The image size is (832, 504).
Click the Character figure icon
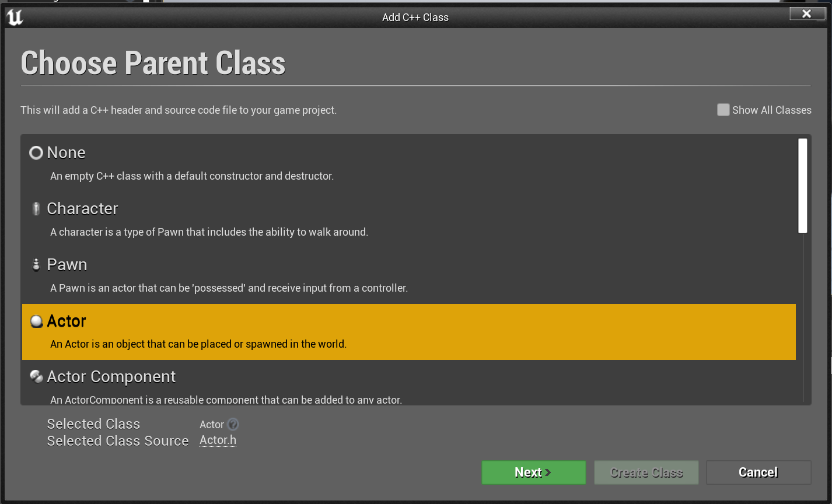tap(36, 209)
